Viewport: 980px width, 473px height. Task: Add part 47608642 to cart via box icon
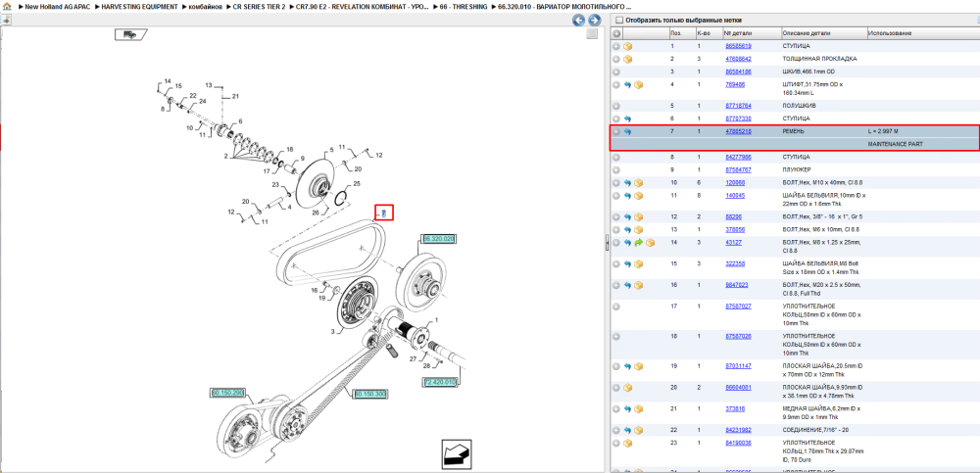(628, 59)
